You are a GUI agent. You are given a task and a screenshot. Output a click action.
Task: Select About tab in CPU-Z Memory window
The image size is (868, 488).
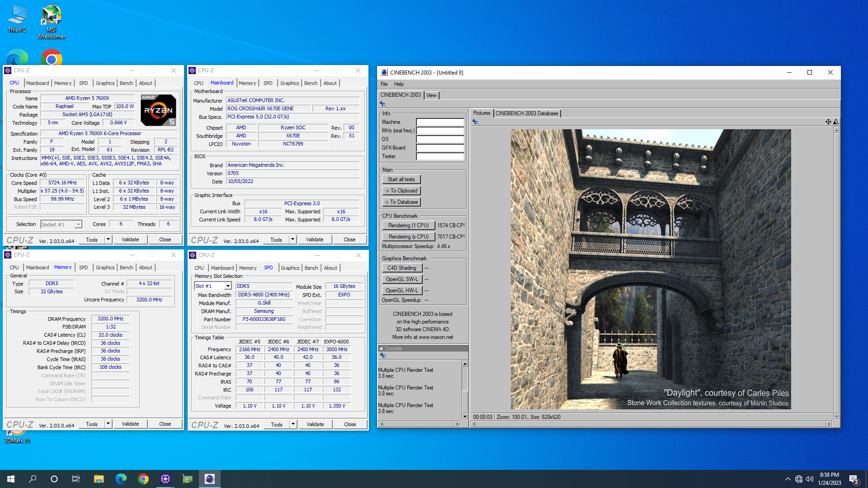pos(146,267)
